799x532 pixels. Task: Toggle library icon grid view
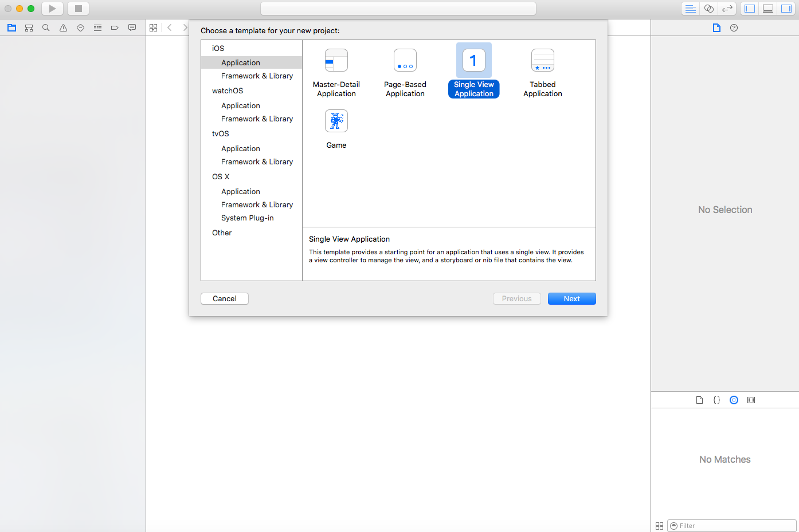(x=659, y=526)
